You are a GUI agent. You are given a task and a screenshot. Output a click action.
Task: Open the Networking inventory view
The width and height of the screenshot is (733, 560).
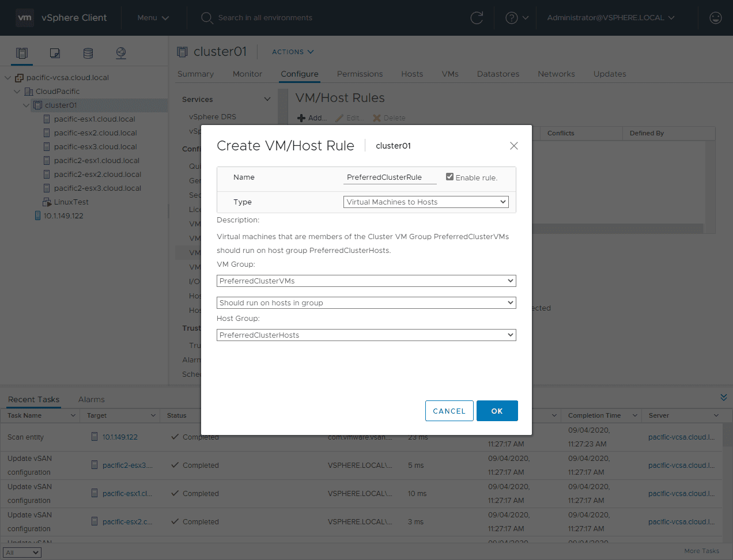click(x=121, y=53)
